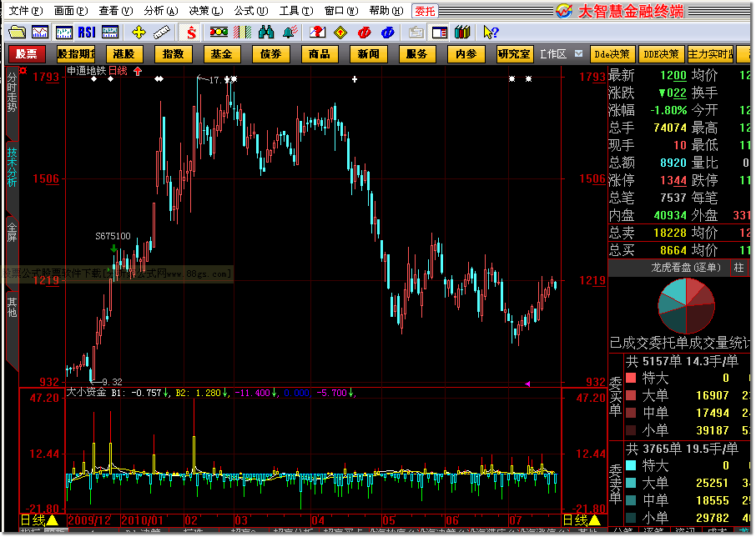Click the chart icon right of RSI
This screenshot has width=756, height=537.
[110, 33]
